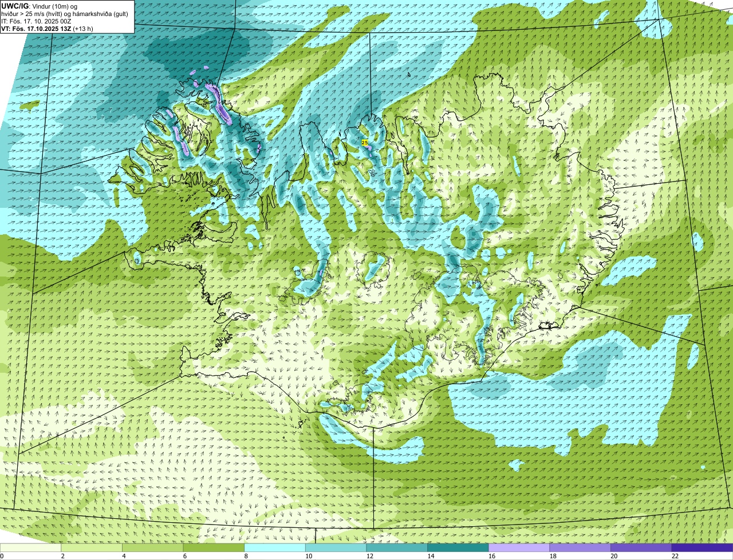Click the darkest indigo swatch above 22

(x=702, y=548)
